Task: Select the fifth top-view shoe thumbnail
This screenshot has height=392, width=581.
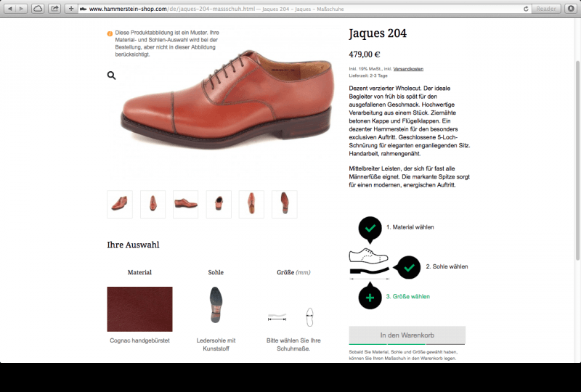Action: click(251, 204)
